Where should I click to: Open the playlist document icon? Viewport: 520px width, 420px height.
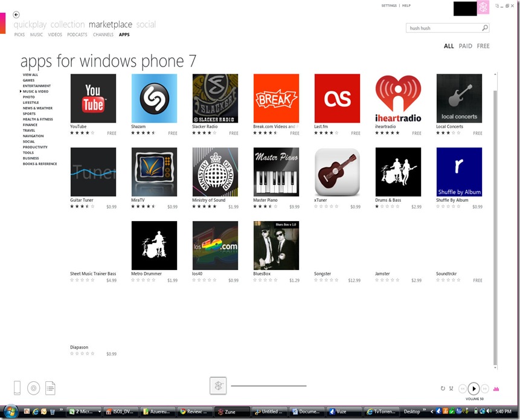pos(50,388)
